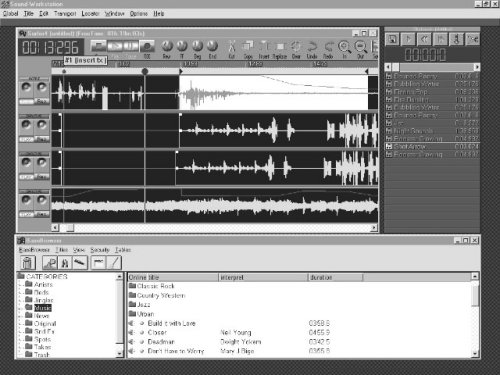Click the first track's left rotary knob
Screen dimensions: 500x375
click(x=26, y=87)
